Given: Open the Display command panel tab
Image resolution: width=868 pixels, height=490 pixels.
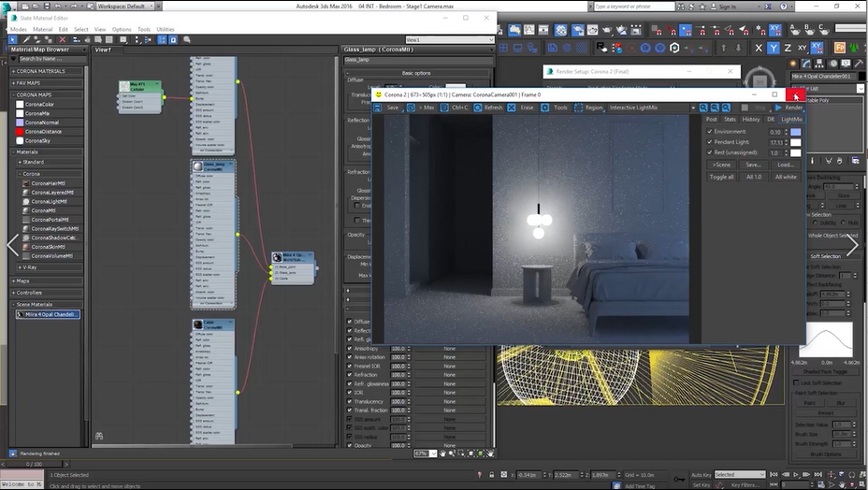Looking at the screenshot, I should [x=846, y=64].
